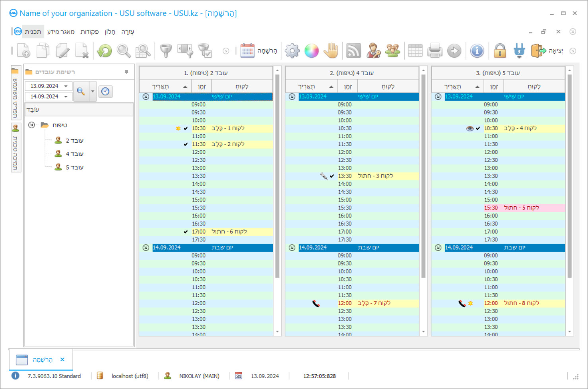Image resolution: width=588 pixels, height=389 pixels.
Task: Toggle checkmark on 13:30 לקוח 3 appointment
Action: point(332,176)
